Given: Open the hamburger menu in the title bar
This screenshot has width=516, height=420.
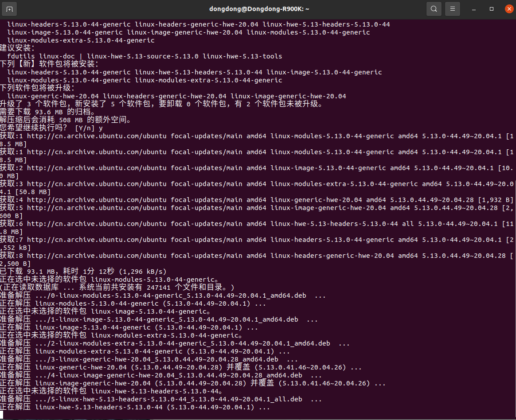Looking at the screenshot, I should [x=452, y=9].
